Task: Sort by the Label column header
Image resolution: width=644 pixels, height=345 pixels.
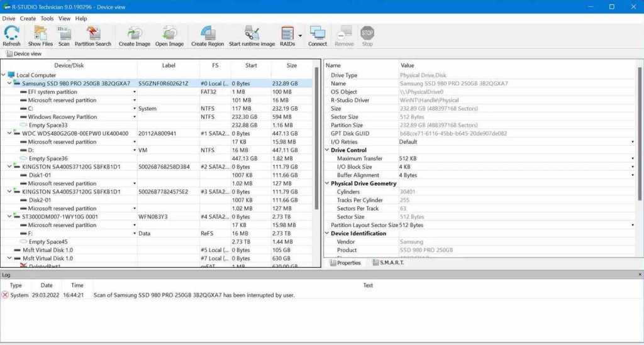Action: [169, 65]
